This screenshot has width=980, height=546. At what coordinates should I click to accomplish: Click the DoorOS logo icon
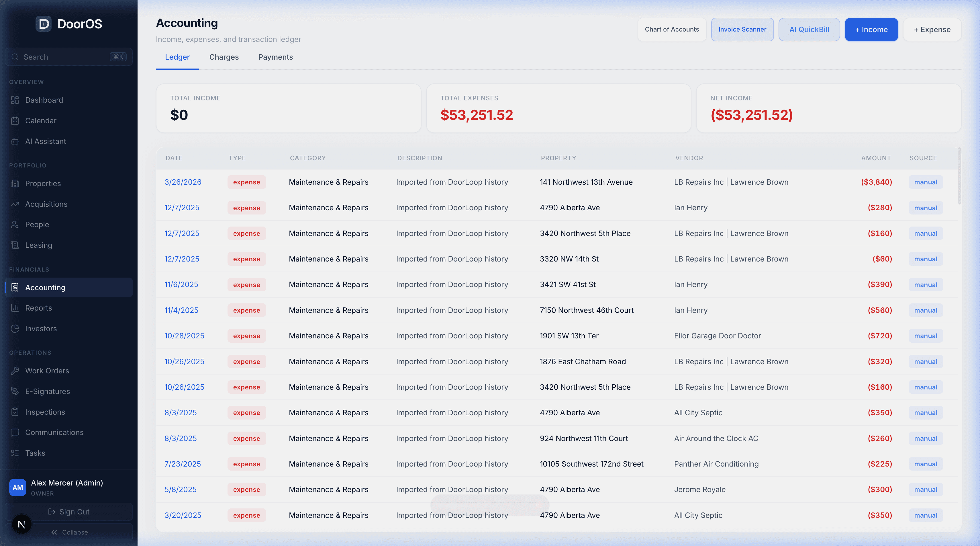tap(44, 24)
